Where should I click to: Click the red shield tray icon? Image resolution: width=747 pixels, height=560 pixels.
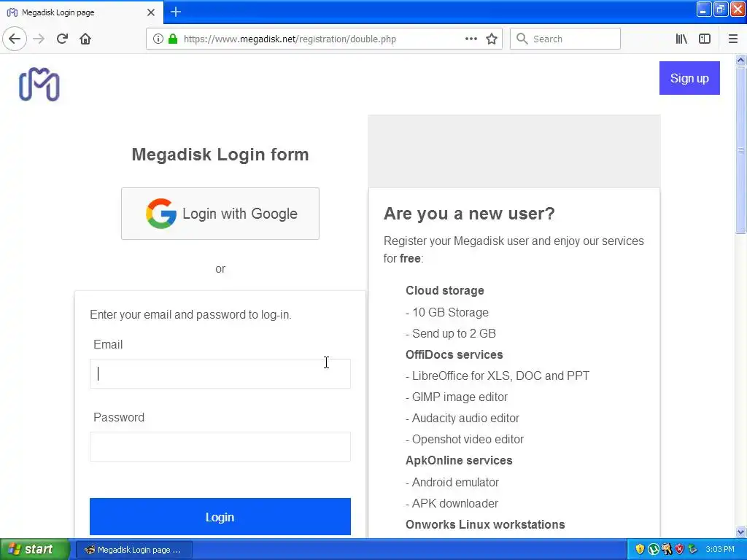[680, 550]
